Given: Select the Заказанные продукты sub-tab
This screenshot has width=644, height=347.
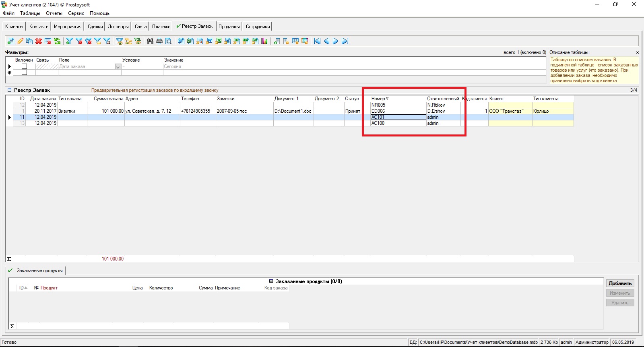Looking at the screenshot, I should click(39, 271).
